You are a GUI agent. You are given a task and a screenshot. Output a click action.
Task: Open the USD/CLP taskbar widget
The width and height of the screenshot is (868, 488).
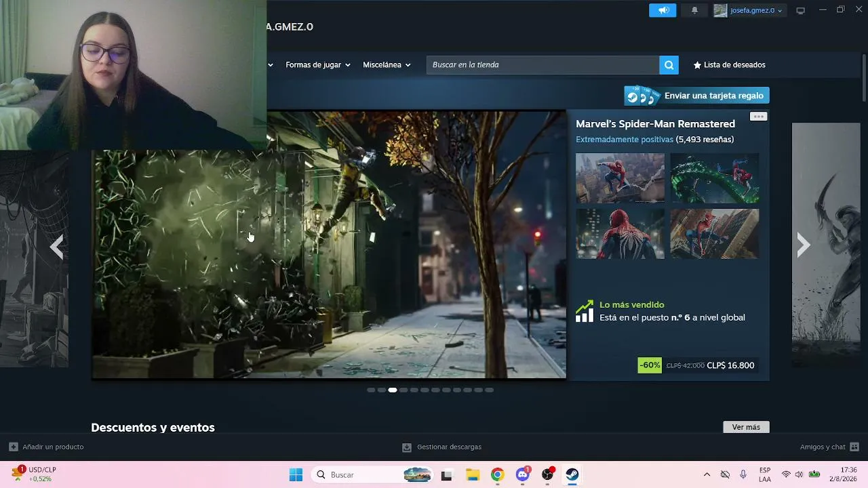(x=35, y=474)
